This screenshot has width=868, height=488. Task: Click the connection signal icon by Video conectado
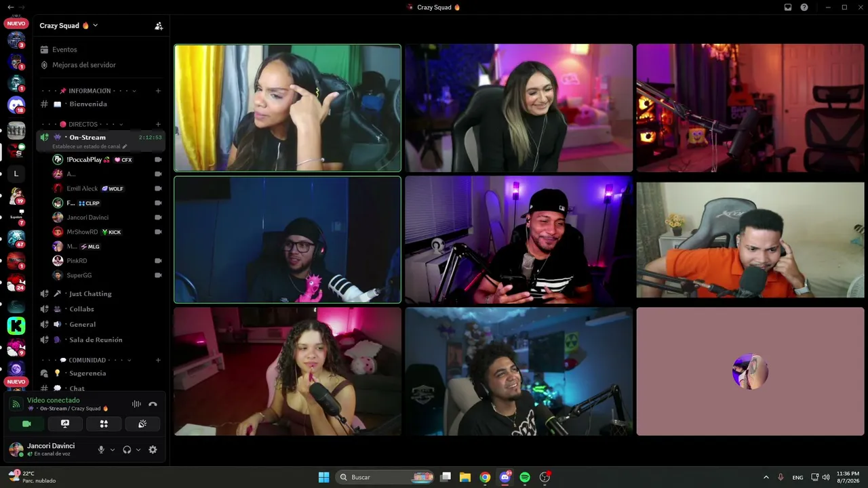(16, 404)
